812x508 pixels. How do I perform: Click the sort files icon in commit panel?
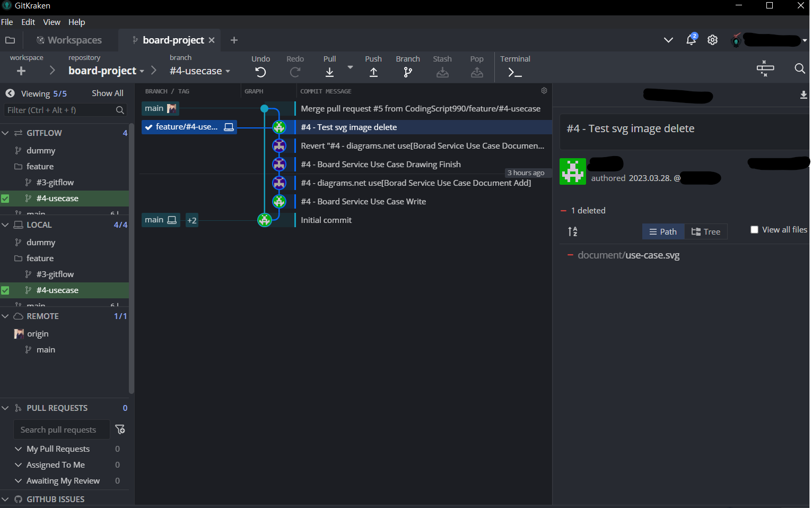[x=573, y=231]
